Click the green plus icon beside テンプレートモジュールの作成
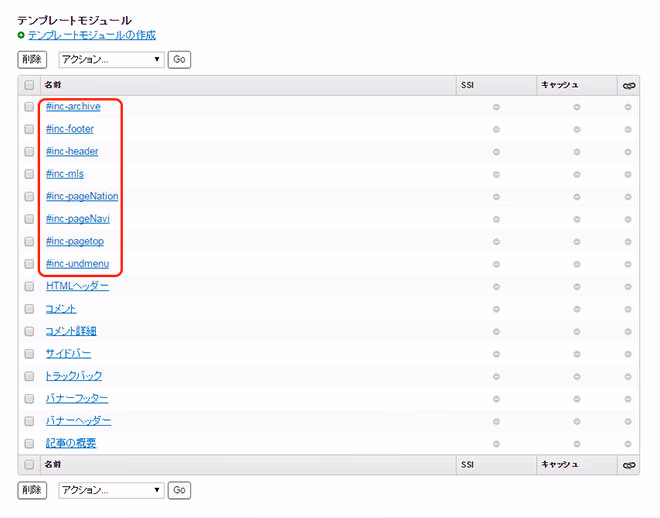660x518 pixels. [x=21, y=35]
